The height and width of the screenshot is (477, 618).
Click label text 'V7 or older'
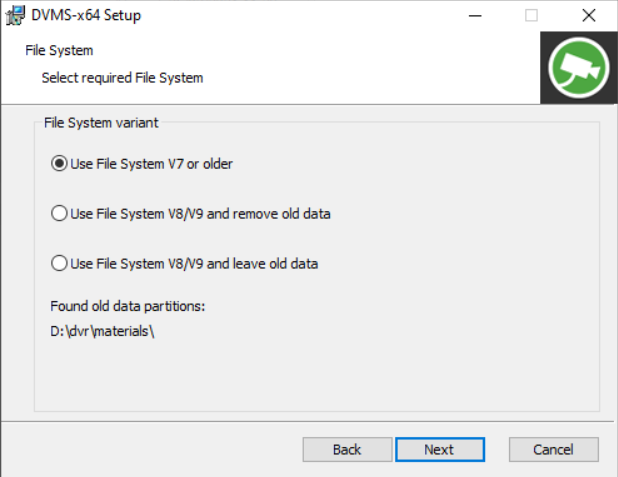pyautogui.click(x=200, y=164)
